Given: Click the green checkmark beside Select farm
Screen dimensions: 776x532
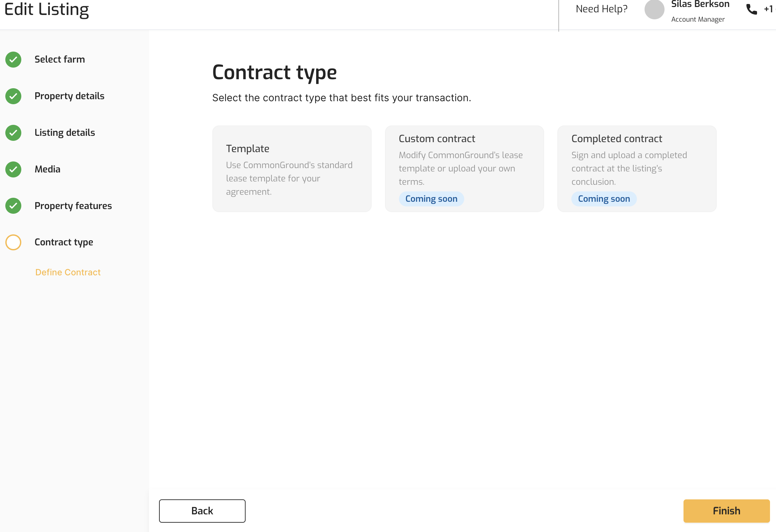Looking at the screenshot, I should (13, 60).
